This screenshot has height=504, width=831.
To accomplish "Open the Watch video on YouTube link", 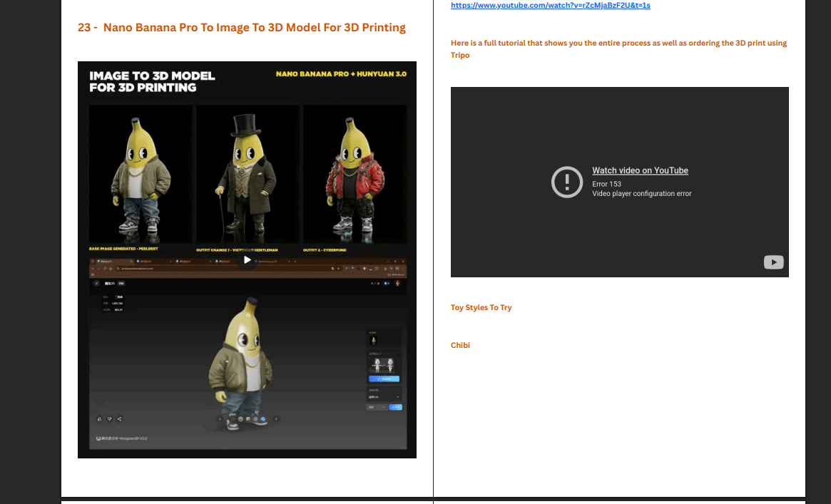I will [640, 170].
